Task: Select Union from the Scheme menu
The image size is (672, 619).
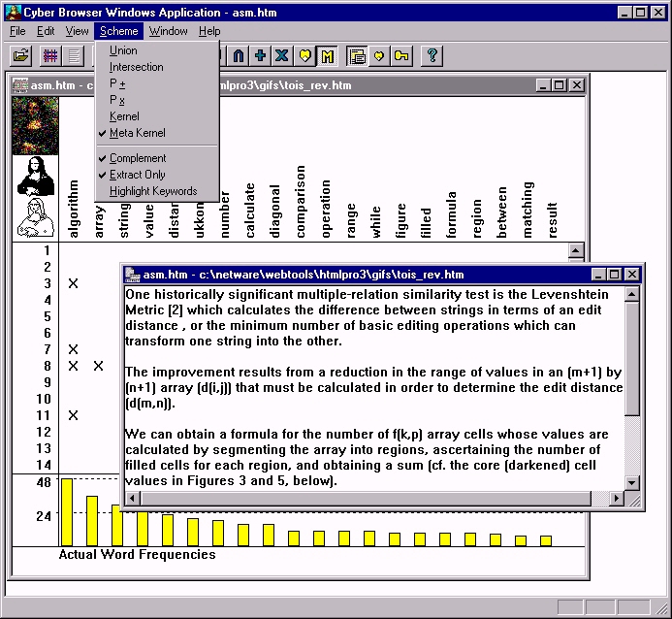Action: point(123,50)
